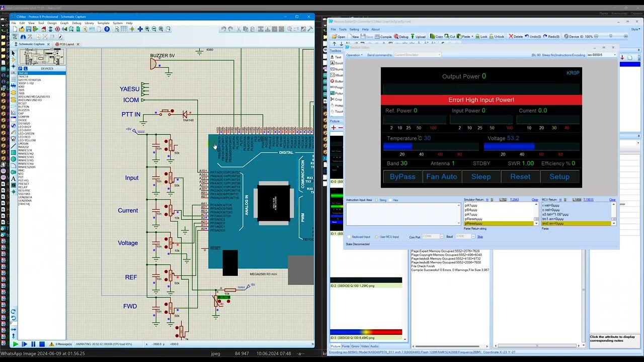Save the Proteus project with floppy icon

click(x=29, y=29)
